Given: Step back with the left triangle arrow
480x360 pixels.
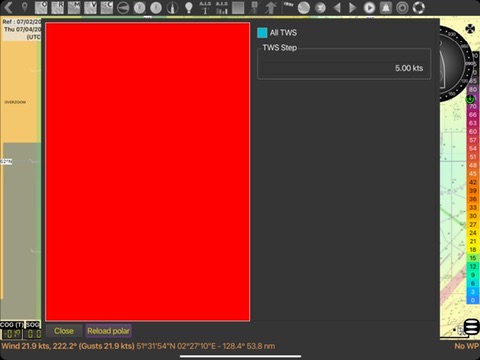Looking at the screenshot, I should [x=337, y=7].
